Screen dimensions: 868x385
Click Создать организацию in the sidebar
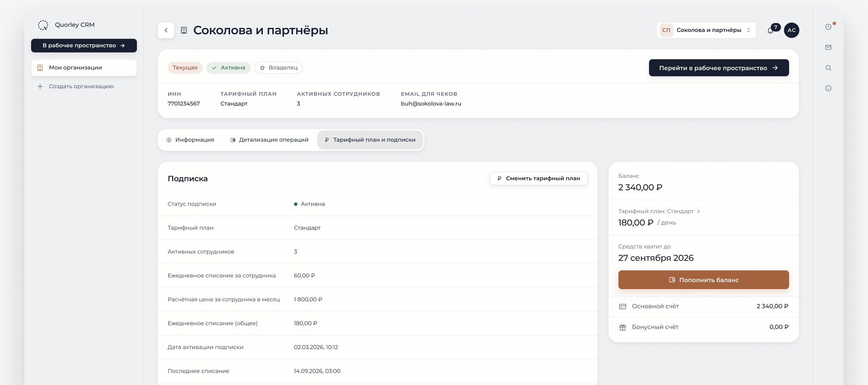pyautogui.click(x=84, y=86)
